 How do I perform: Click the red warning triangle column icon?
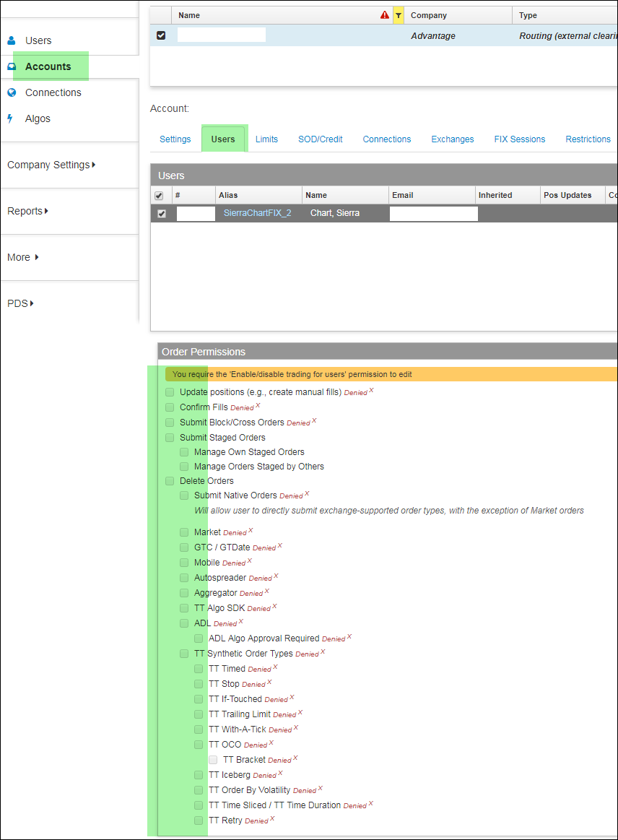tap(385, 15)
